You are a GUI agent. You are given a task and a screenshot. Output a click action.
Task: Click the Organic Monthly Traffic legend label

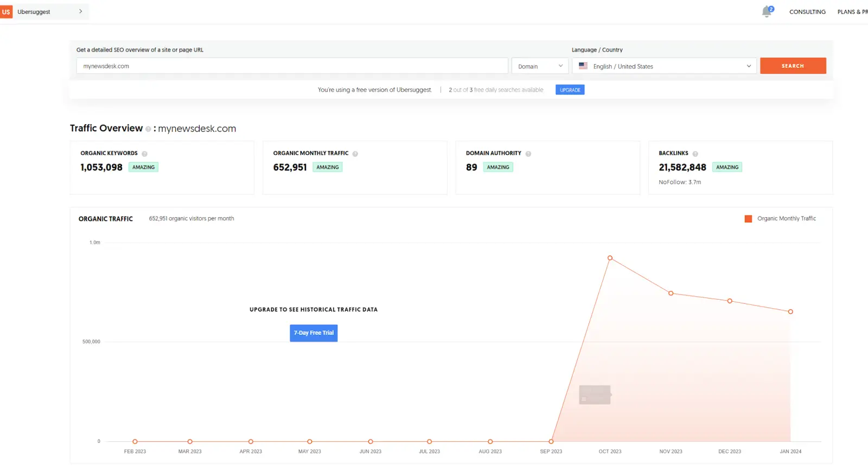click(x=787, y=219)
